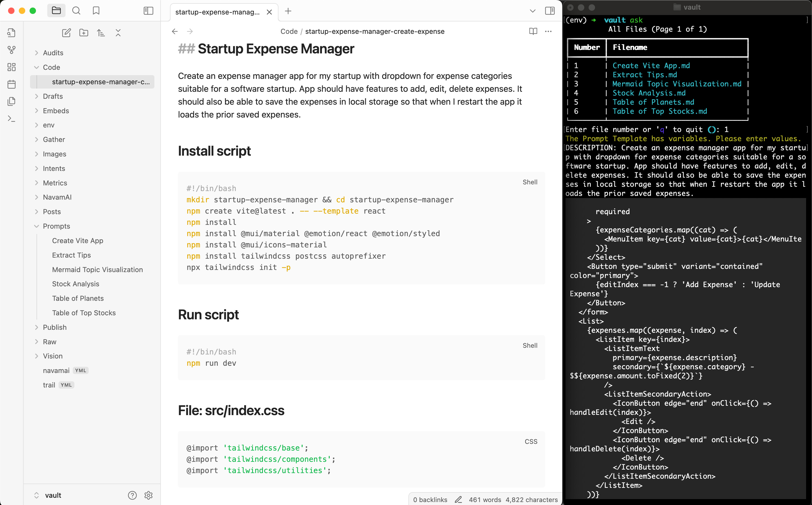Open a new tab with plus
The image size is (812, 505).
click(x=288, y=11)
